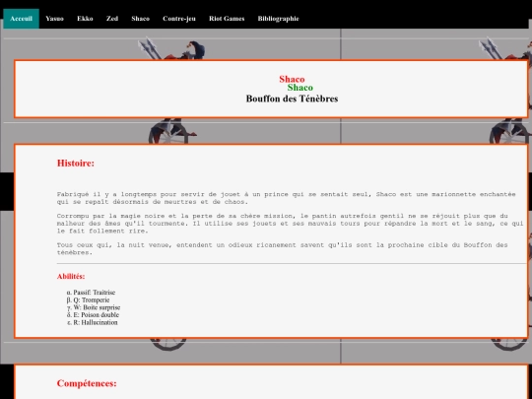Select the 'Q: Tromperie' list item
532x399 pixels.
92,299
